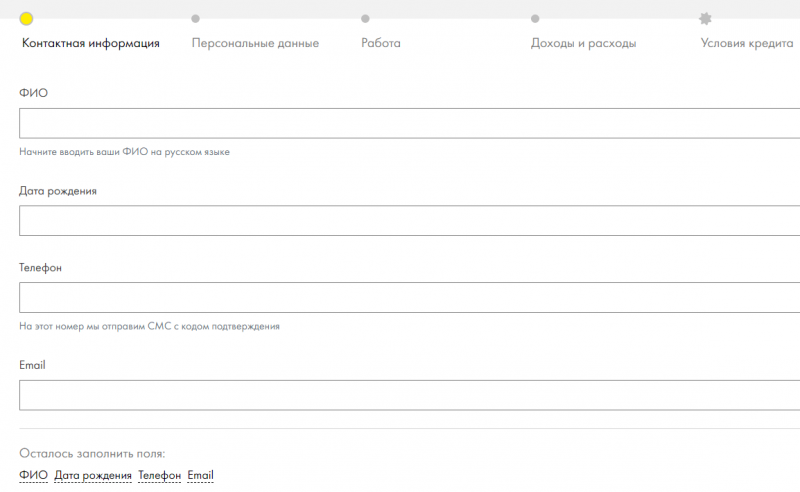The height and width of the screenshot is (492, 800).
Task: Click the Дата рождения remaining-field link
Action: [93, 476]
